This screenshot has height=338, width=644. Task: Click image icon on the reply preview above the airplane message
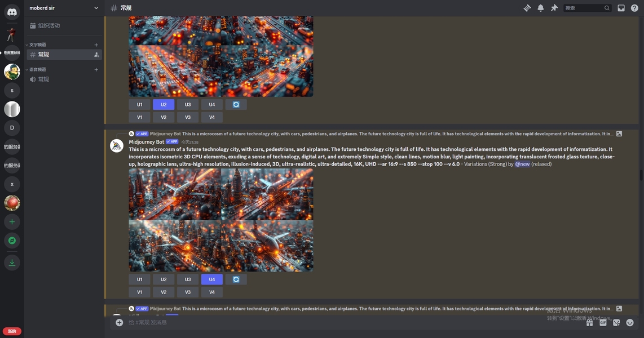[x=619, y=134]
